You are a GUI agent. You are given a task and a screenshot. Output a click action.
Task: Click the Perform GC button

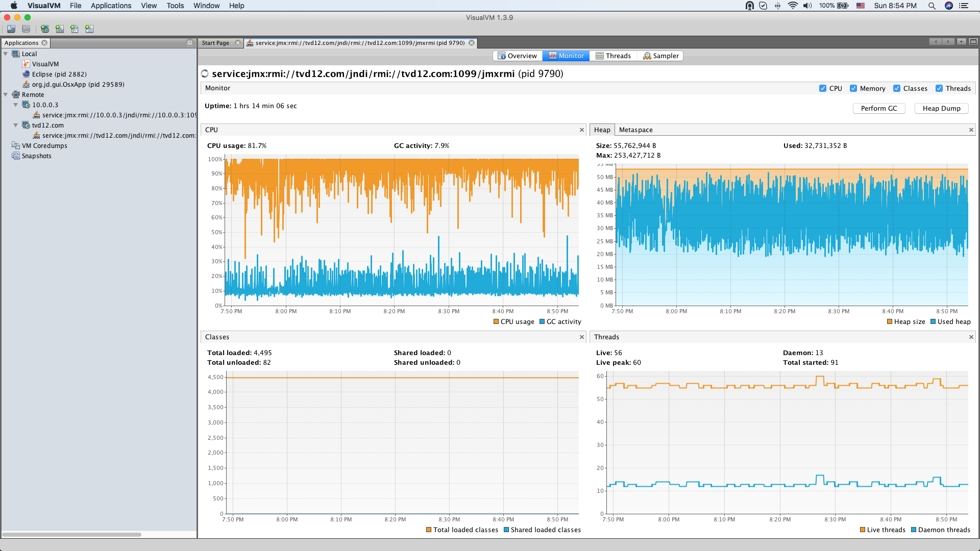pos(878,109)
